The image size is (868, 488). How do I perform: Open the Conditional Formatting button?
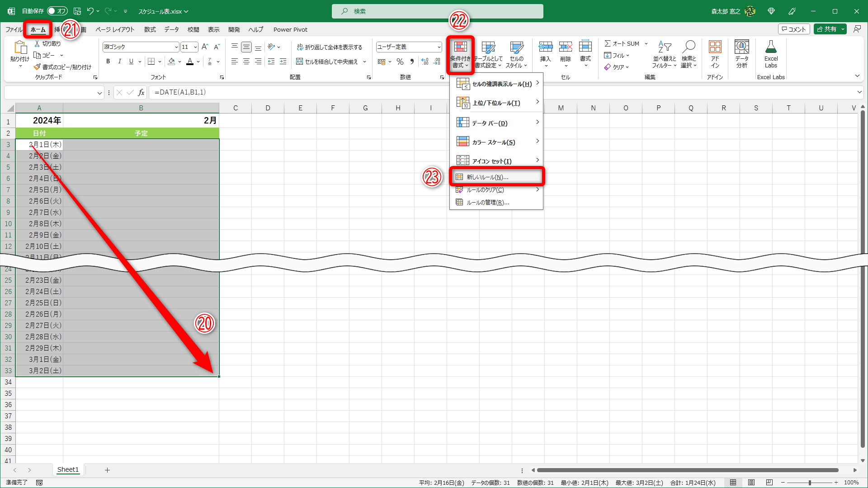tap(460, 54)
